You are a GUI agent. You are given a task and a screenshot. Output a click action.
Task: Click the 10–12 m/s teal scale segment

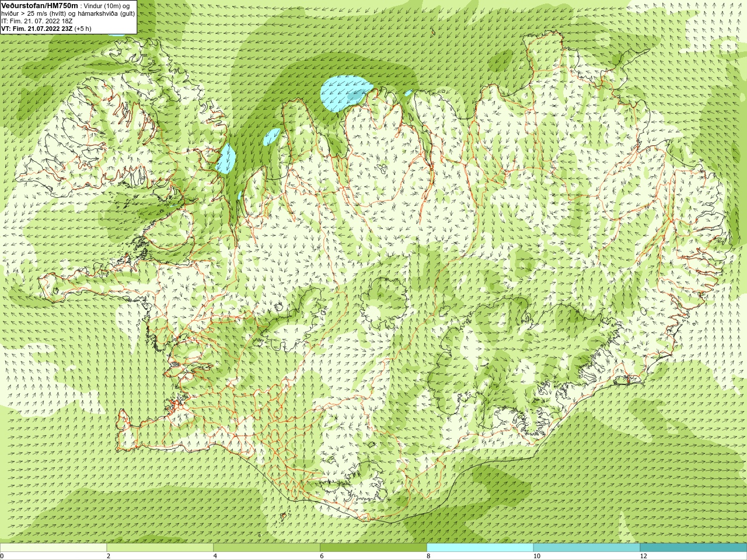(x=587, y=548)
